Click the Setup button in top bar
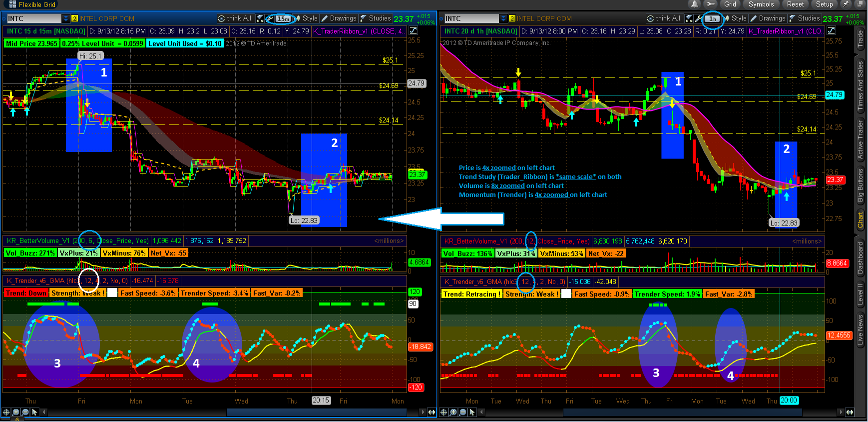The width and height of the screenshot is (868, 422). 825,4
